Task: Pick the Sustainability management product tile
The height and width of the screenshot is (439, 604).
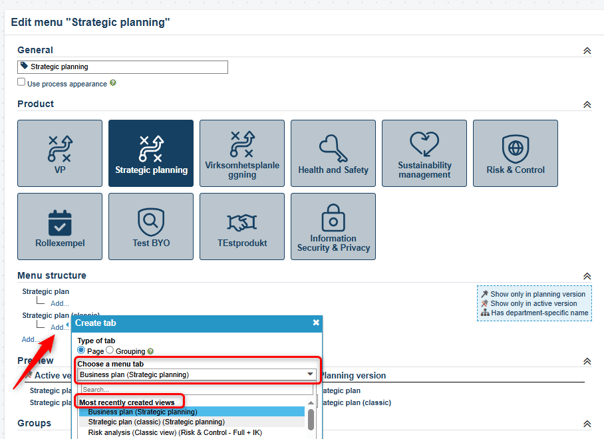Action: 424,153
